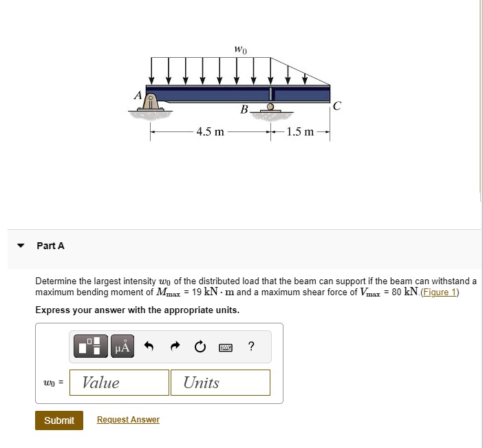The image size is (483, 448).
Task: Click the Part A heading
Action: click(50, 246)
